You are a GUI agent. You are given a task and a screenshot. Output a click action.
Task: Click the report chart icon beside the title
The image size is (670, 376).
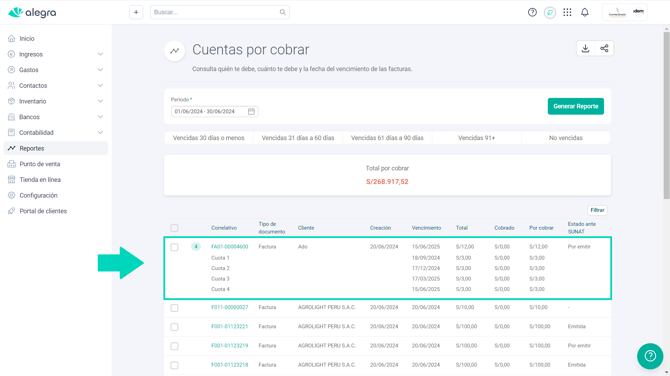pyautogui.click(x=174, y=51)
